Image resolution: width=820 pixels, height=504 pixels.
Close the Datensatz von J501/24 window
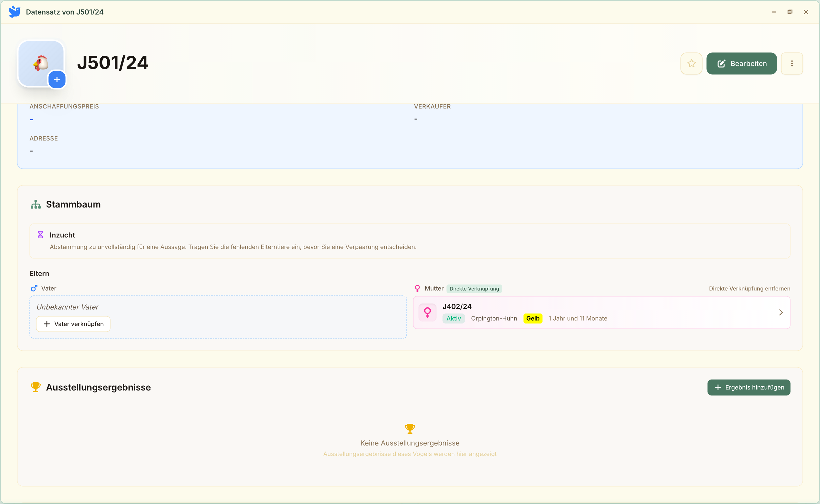coord(806,12)
